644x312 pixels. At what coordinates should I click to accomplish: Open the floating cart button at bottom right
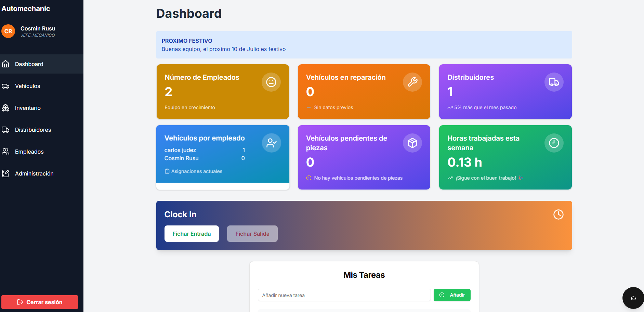(x=633, y=298)
